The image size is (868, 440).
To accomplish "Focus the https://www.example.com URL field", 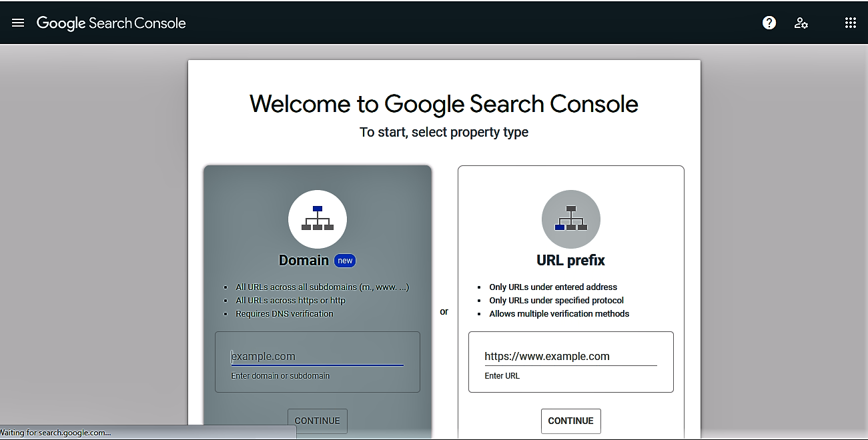I will [571, 357].
